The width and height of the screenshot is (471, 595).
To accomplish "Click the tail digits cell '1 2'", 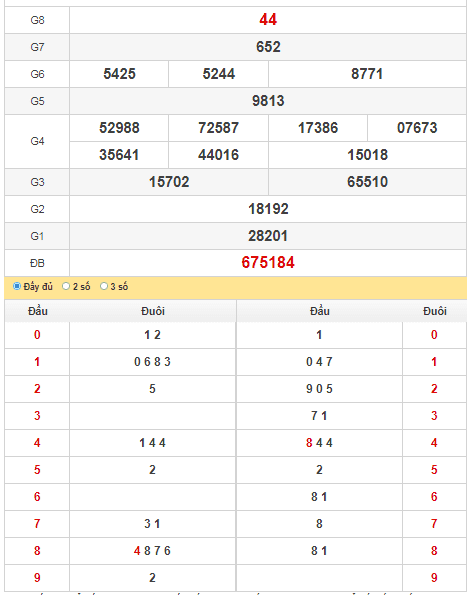I will tap(152, 335).
